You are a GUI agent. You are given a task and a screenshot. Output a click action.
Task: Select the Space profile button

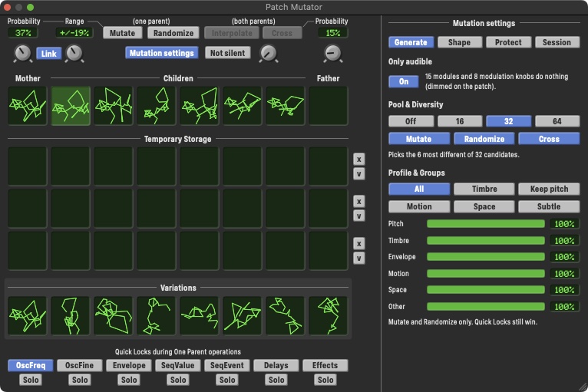click(x=484, y=206)
